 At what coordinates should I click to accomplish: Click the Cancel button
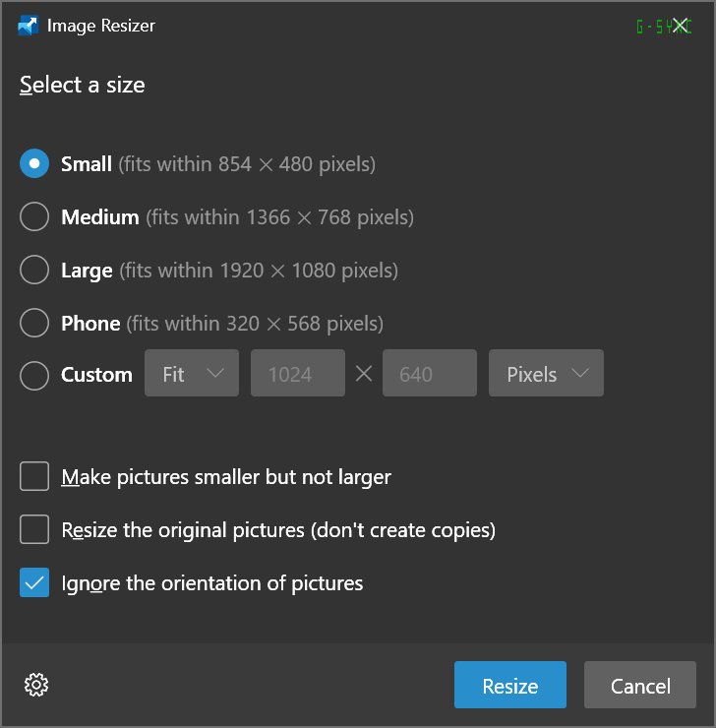pyautogui.click(x=640, y=685)
